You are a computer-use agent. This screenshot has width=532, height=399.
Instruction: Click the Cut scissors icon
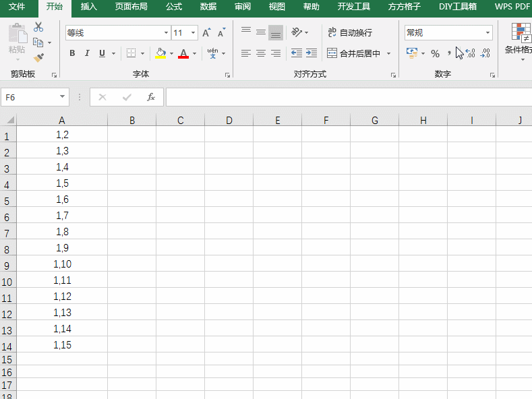(38, 27)
